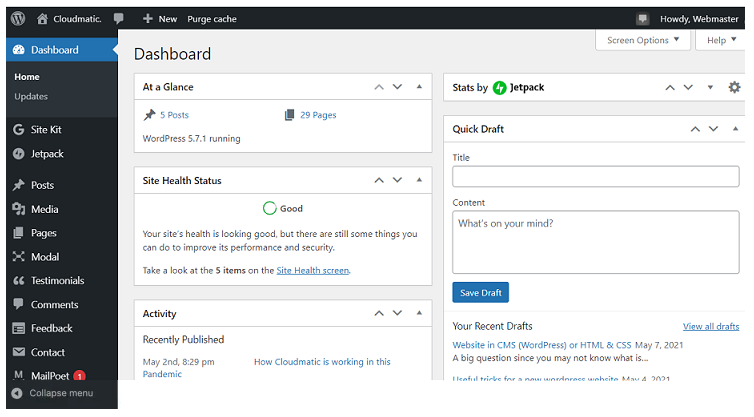Click the WordPress logo in admin bar
Image resolution: width=754 pixels, height=417 pixels.
tap(18, 19)
